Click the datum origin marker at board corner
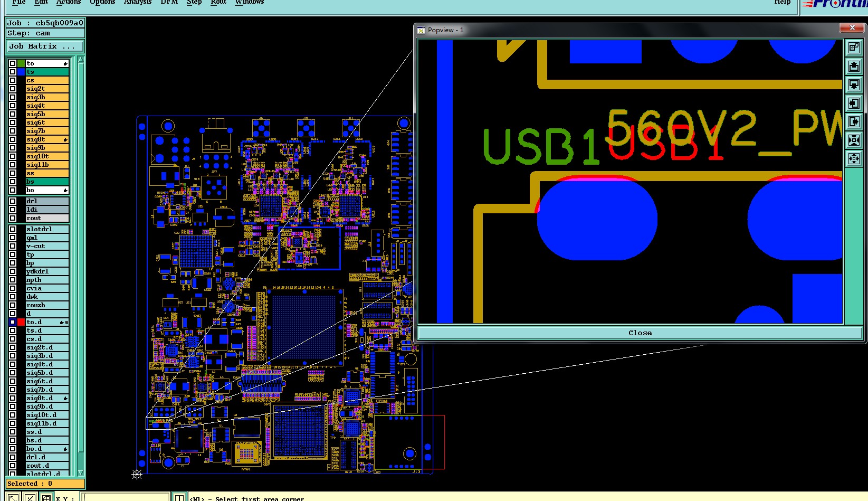868x501 pixels. coord(137,474)
